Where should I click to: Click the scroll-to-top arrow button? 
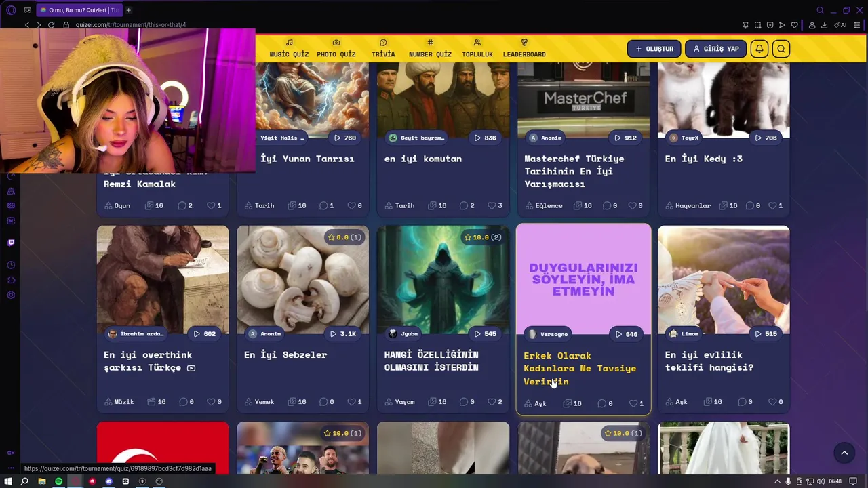click(x=844, y=453)
